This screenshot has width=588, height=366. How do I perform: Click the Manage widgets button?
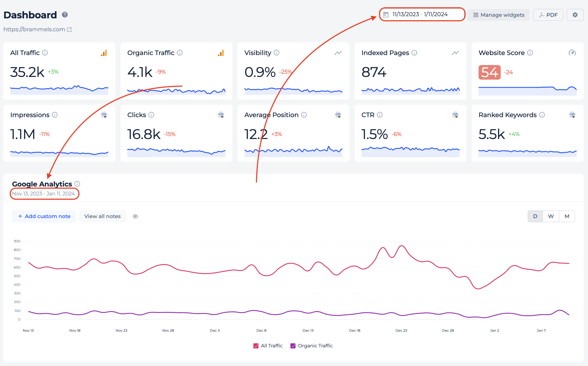pos(499,15)
